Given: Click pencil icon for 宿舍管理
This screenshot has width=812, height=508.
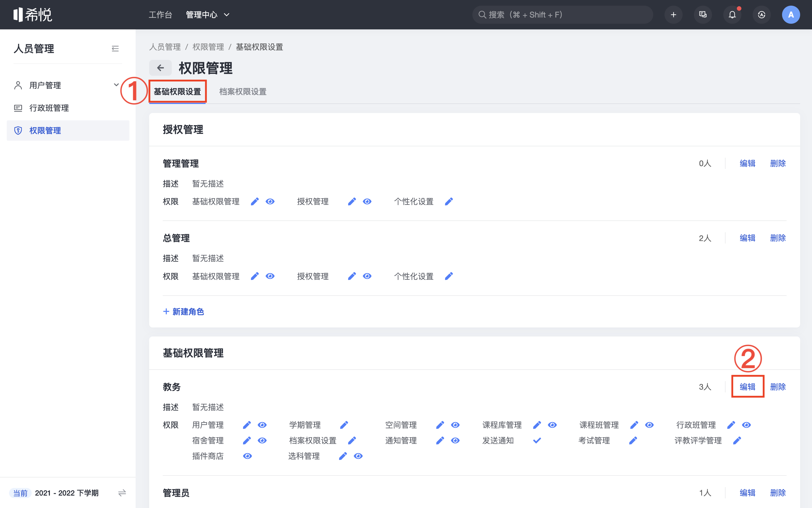Looking at the screenshot, I should point(247,440).
